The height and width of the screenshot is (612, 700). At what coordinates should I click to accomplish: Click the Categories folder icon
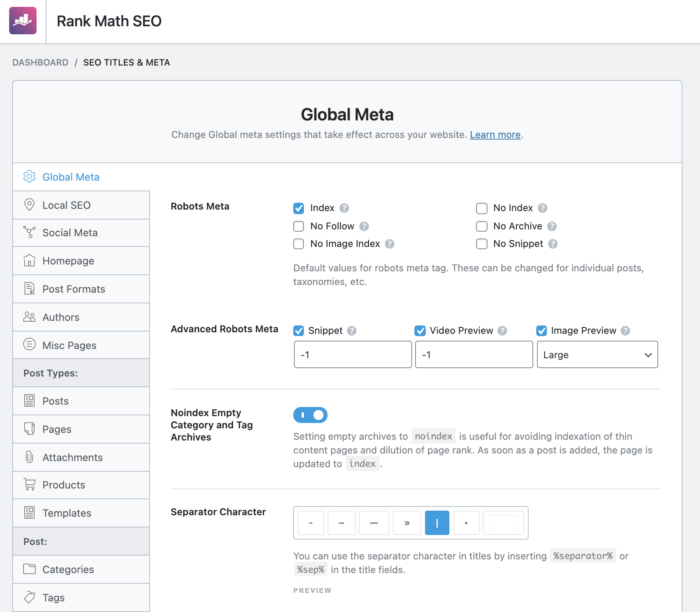tap(29, 569)
